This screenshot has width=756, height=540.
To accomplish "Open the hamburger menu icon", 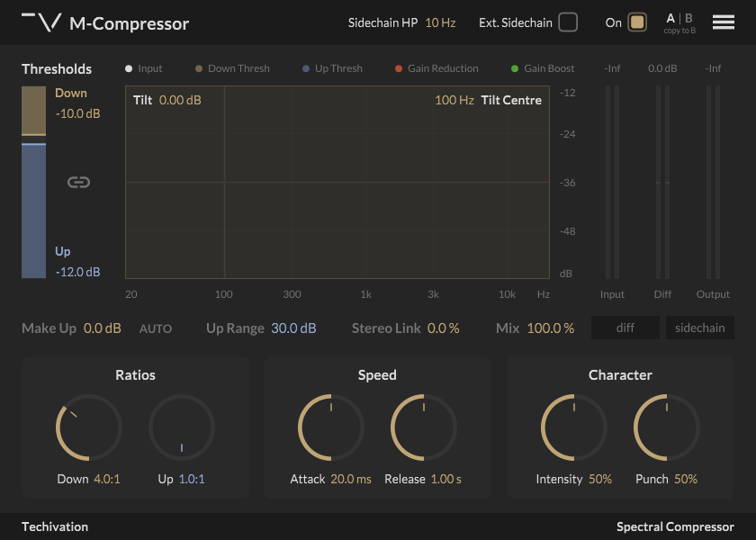I will (724, 22).
